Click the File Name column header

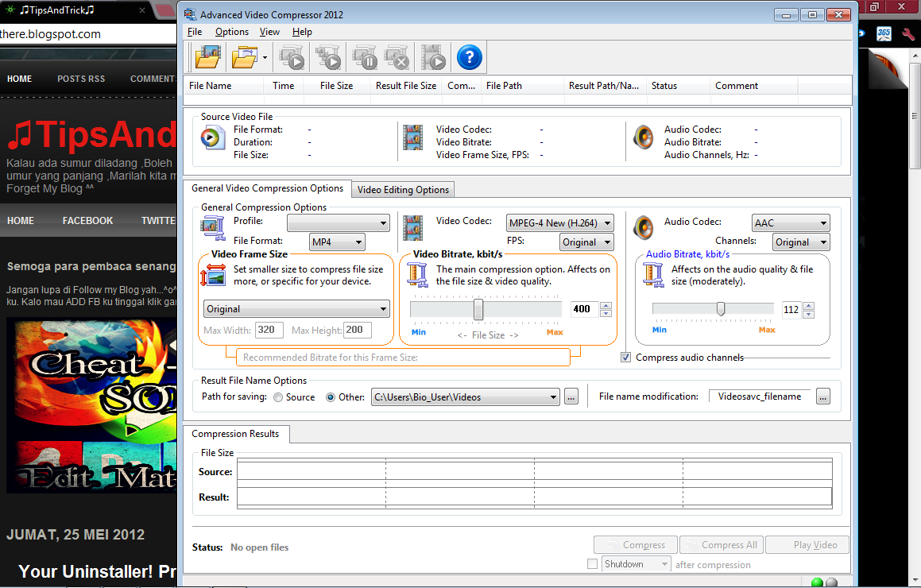tap(224, 86)
